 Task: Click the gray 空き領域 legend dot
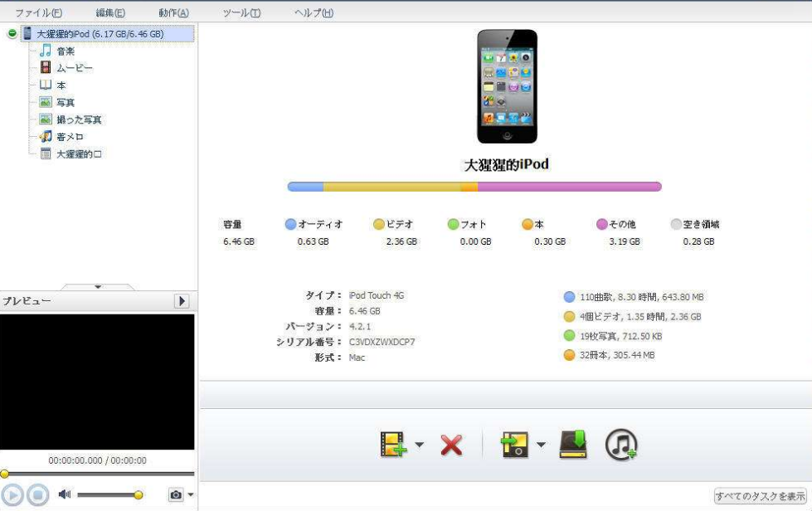pos(676,224)
